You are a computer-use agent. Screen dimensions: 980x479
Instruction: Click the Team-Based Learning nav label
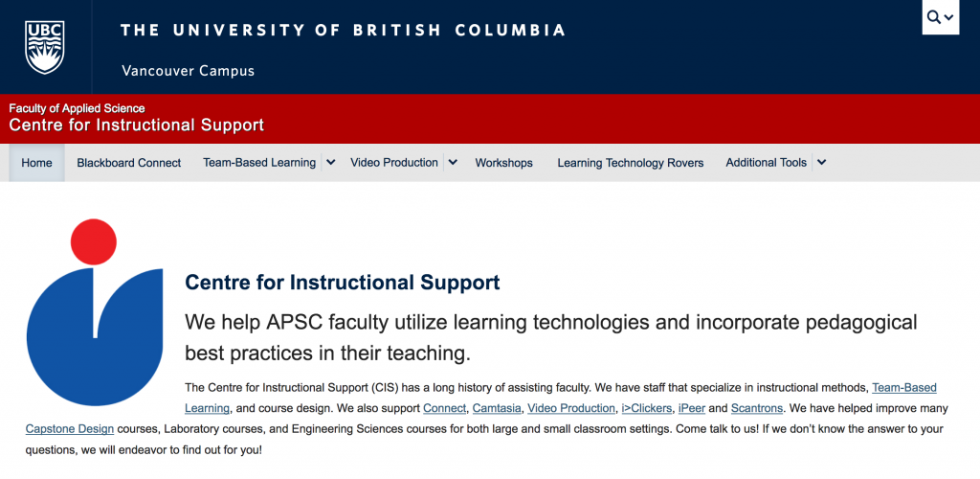(259, 163)
